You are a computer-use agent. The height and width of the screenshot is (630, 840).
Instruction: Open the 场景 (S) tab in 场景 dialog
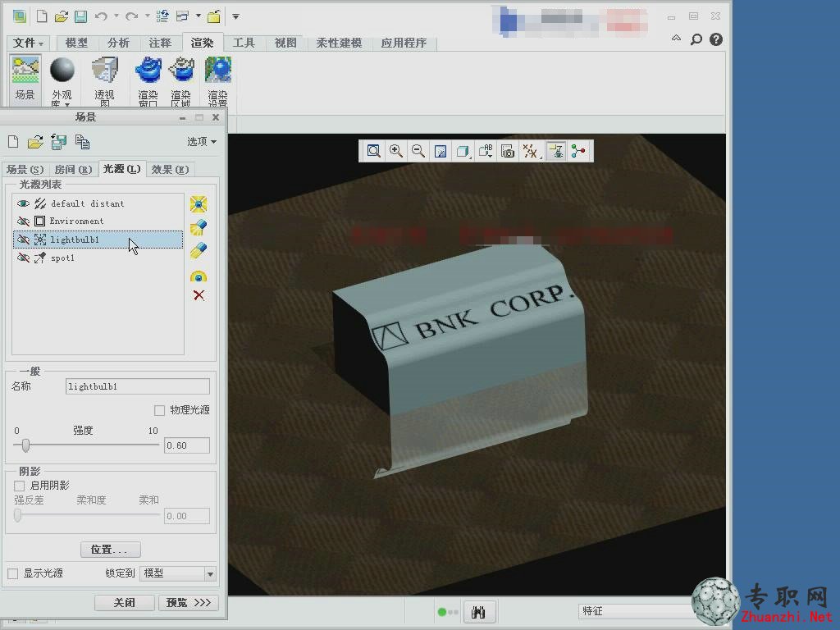point(25,169)
